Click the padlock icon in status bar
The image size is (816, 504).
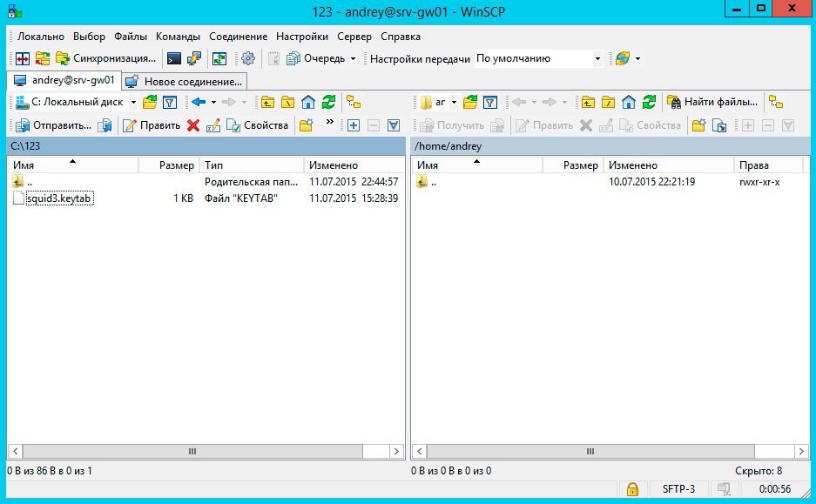[x=632, y=489]
